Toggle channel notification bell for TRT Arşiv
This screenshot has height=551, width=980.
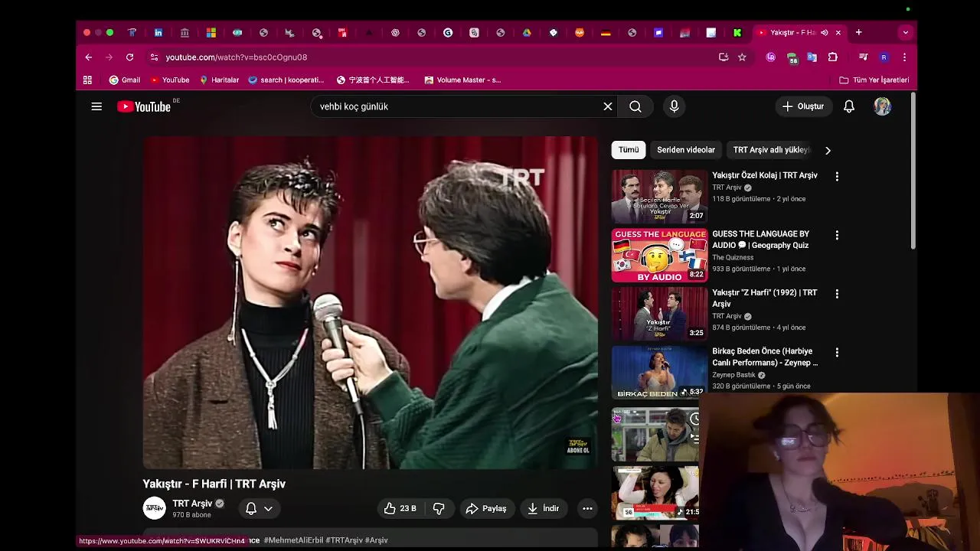point(250,508)
